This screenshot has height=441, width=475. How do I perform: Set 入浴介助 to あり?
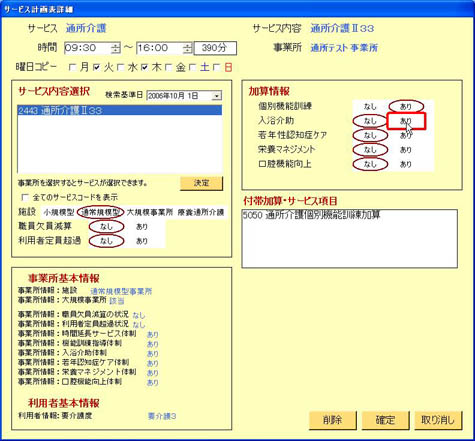click(x=406, y=121)
